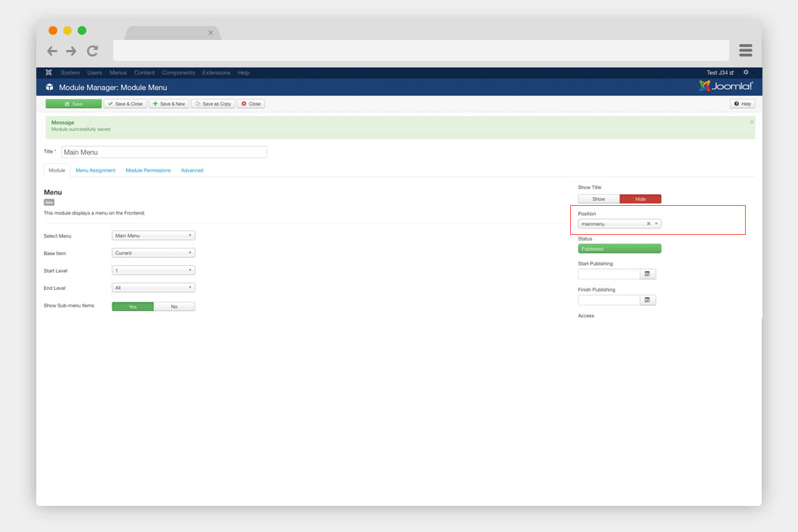Open the browser hamburger menu
The width and height of the screenshot is (798, 532).
pos(745,50)
